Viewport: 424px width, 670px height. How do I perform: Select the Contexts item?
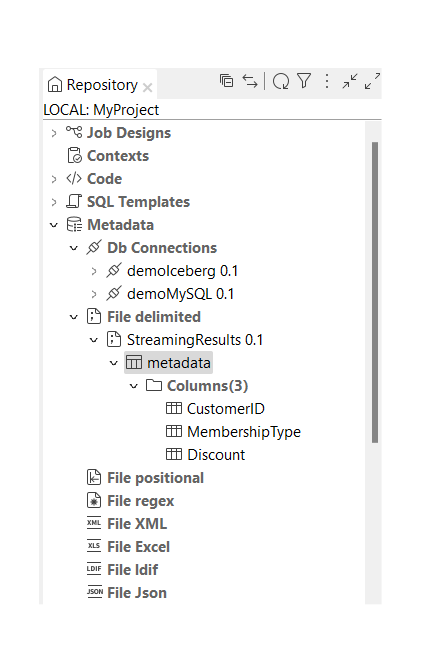pyautogui.click(x=118, y=156)
